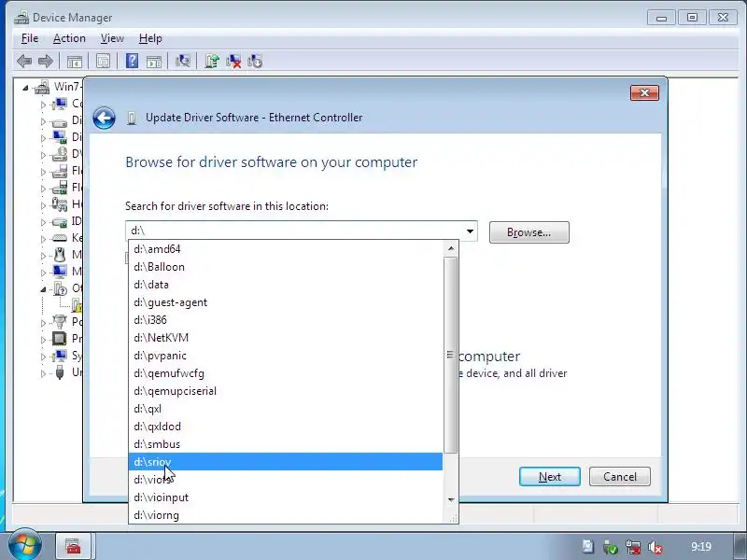Click the Disable device icon with down arrow
The width and height of the screenshot is (747, 560).
tap(255, 61)
